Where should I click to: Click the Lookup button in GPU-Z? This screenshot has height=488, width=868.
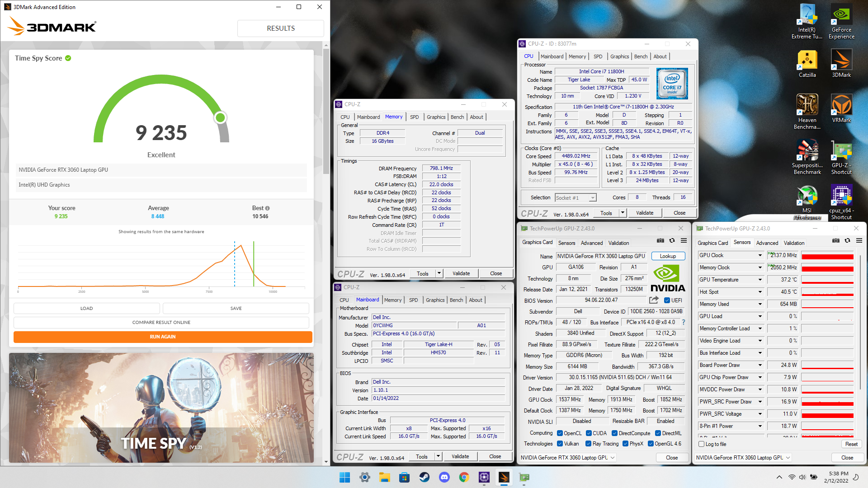point(668,256)
